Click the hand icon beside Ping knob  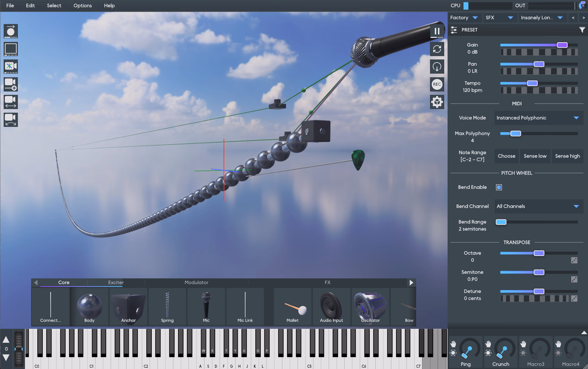(453, 344)
